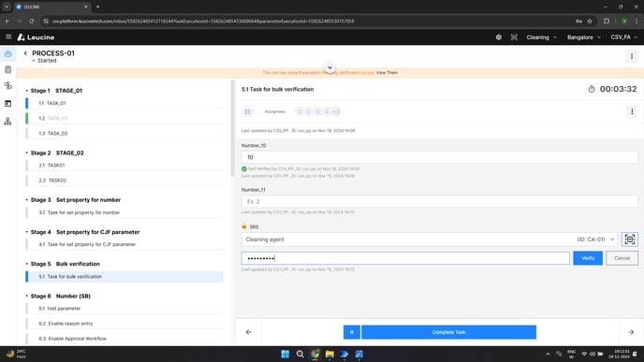Open the Bangalore facility dropdown
Image resolution: width=644 pixels, height=362 pixels.
click(x=584, y=37)
